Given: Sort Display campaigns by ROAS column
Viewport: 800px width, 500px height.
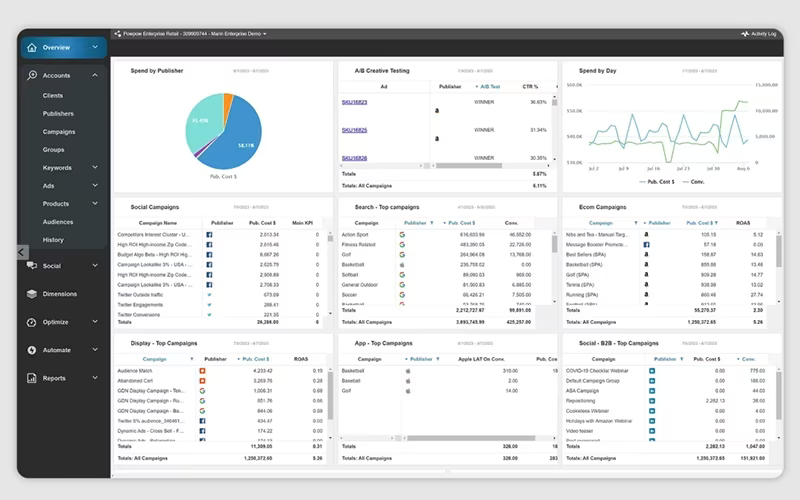Looking at the screenshot, I should tap(301, 359).
